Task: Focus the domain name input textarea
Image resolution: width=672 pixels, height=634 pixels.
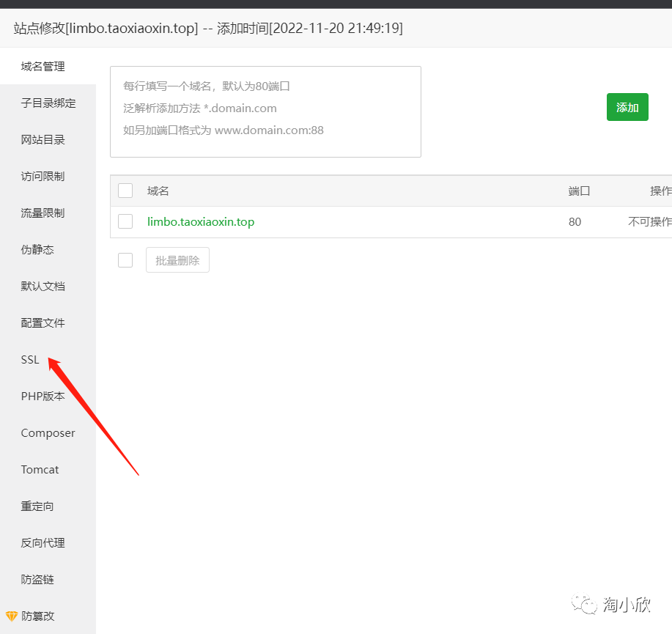Action: point(266,111)
